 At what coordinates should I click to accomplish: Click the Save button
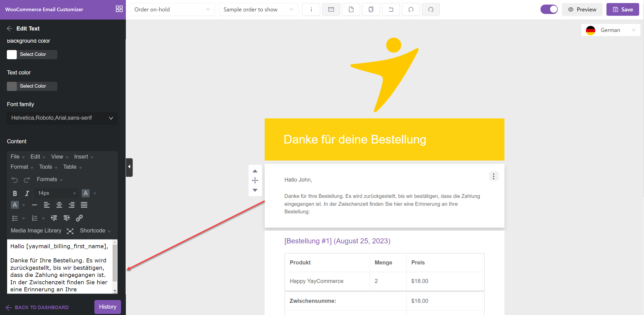point(622,10)
